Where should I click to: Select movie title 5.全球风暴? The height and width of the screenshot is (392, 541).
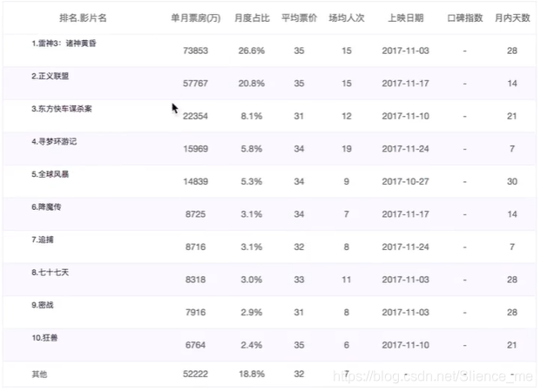click(x=50, y=174)
